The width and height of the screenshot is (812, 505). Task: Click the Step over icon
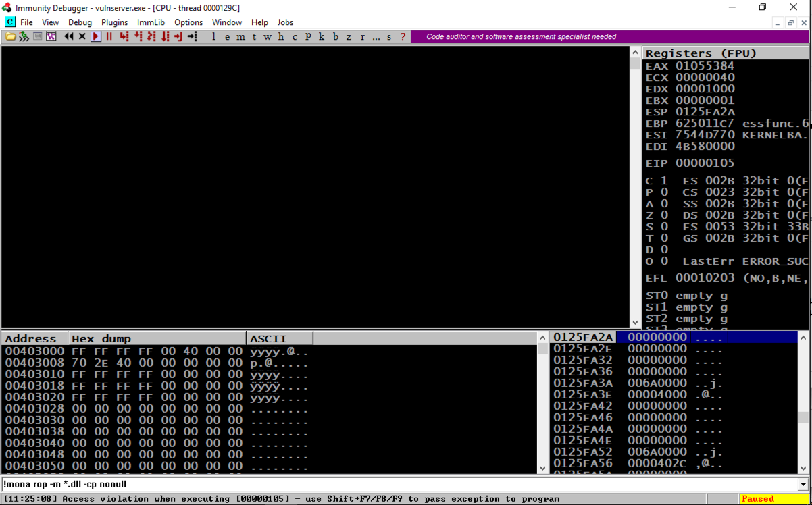pos(138,36)
